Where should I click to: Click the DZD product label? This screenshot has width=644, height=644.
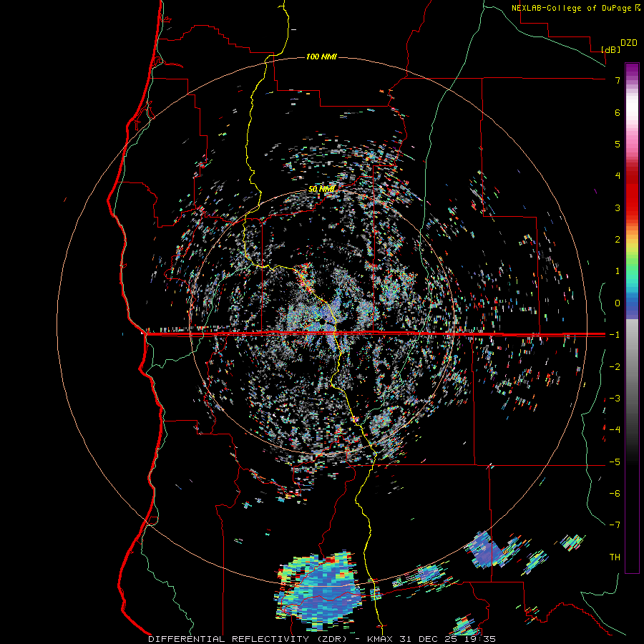click(x=629, y=43)
